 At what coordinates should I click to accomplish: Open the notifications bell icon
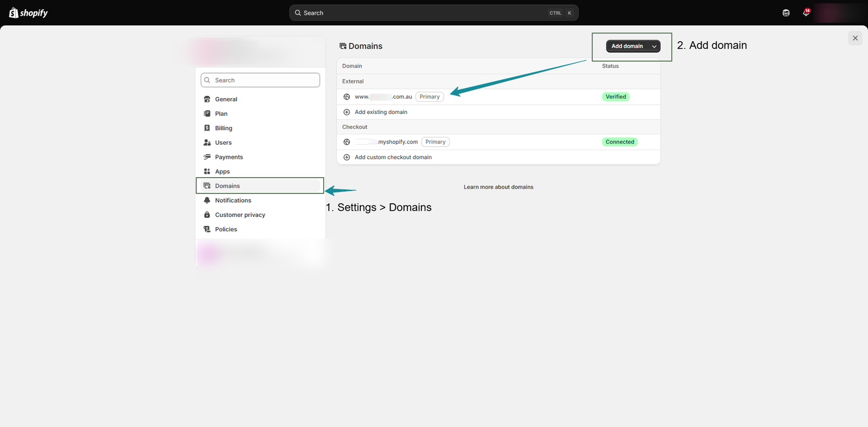pyautogui.click(x=806, y=13)
